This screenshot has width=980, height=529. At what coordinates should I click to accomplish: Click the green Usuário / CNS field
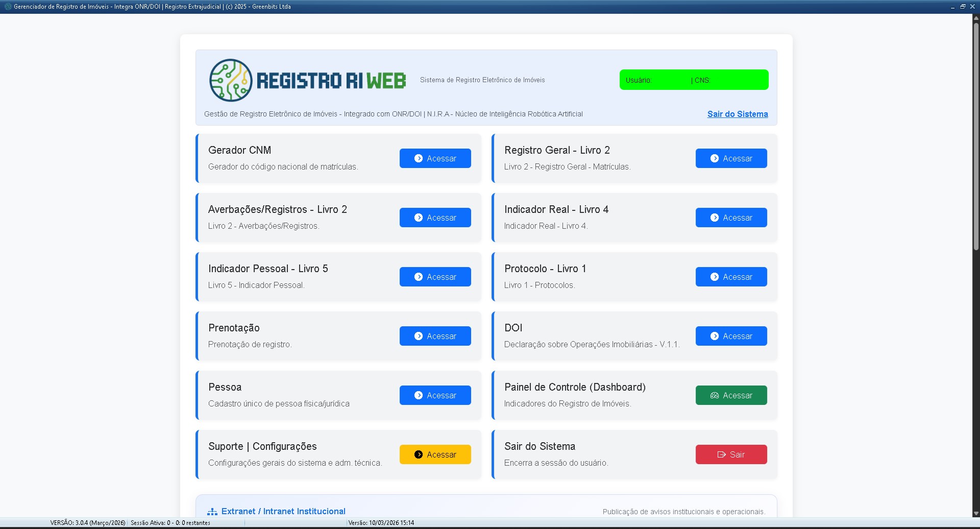pyautogui.click(x=694, y=80)
